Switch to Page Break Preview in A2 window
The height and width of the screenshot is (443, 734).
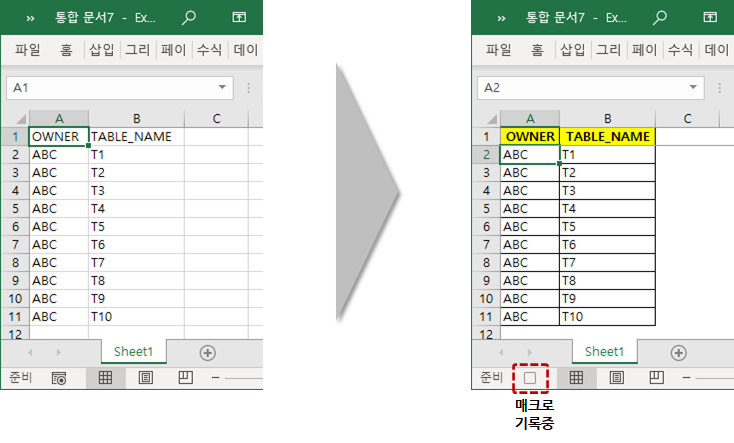[x=656, y=377]
